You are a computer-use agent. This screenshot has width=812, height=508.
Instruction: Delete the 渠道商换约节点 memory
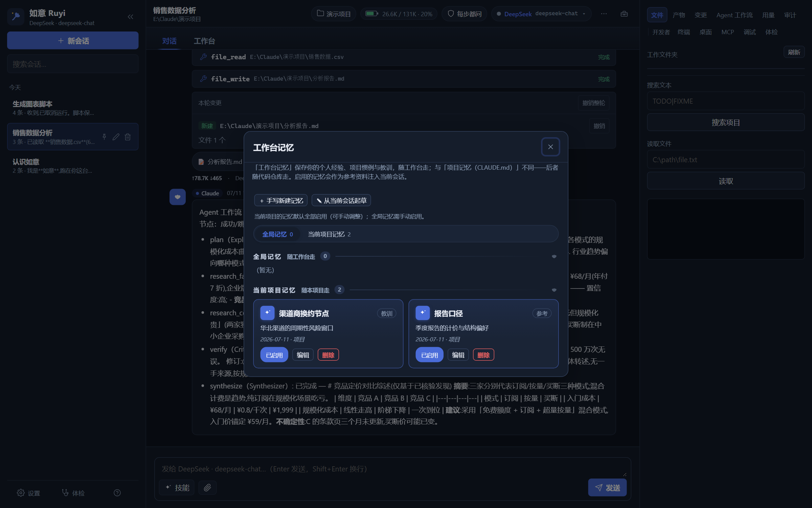pos(328,355)
